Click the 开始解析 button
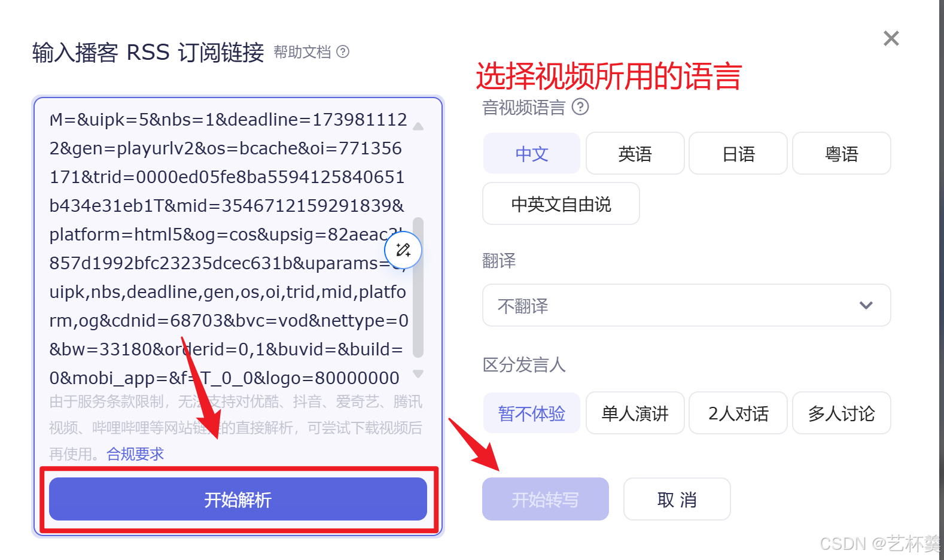 tap(238, 500)
